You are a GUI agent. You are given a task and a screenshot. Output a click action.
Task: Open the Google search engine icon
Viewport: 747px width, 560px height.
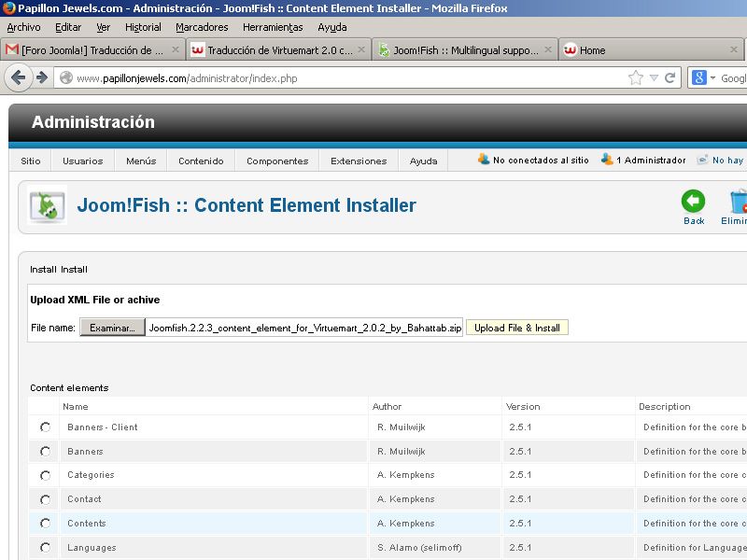698,77
